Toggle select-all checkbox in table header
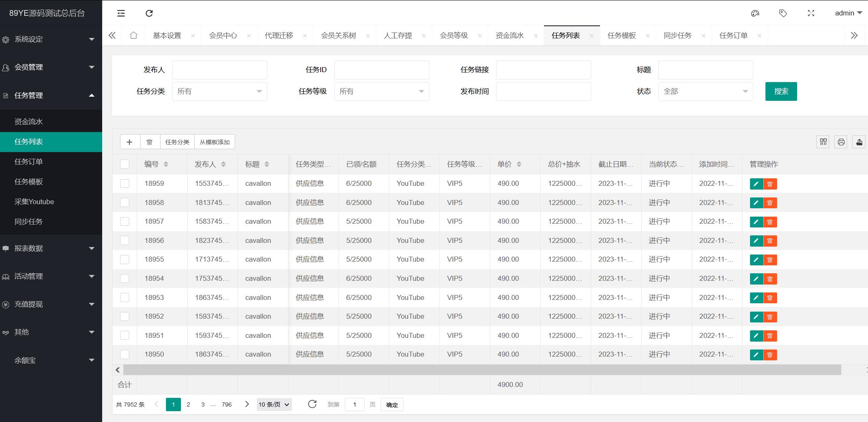Viewport: 868px width, 422px height. tap(125, 164)
